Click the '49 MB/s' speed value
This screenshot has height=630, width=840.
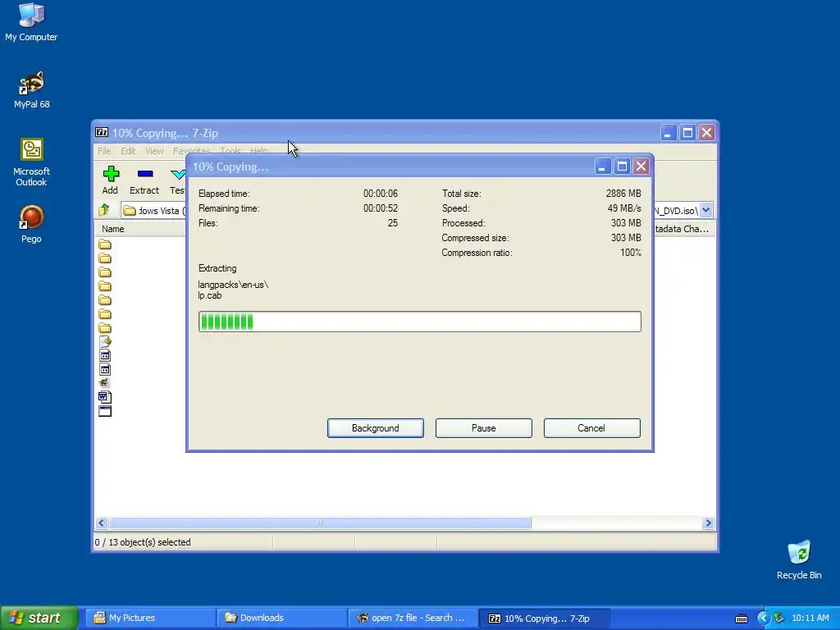(x=624, y=208)
